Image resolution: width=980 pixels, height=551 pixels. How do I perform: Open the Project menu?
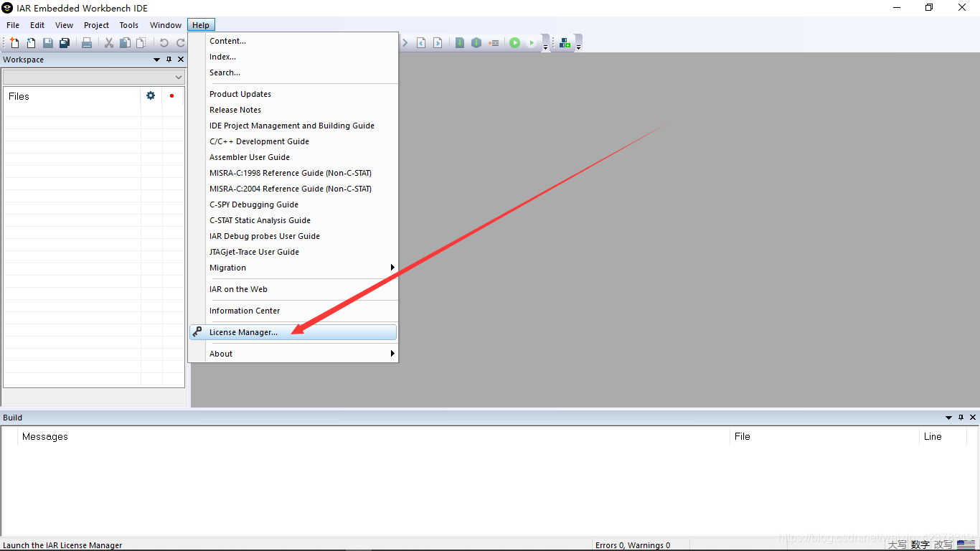pyautogui.click(x=96, y=25)
